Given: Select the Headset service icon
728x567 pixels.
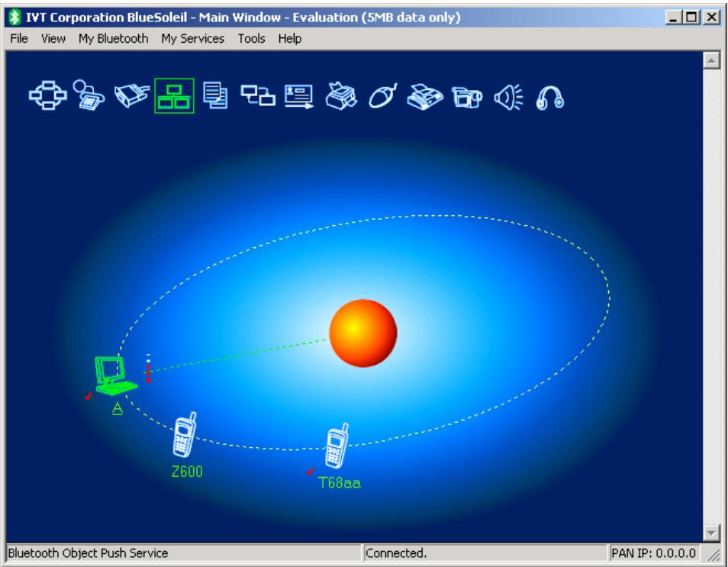Looking at the screenshot, I should pyautogui.click(x=550, y=98).
